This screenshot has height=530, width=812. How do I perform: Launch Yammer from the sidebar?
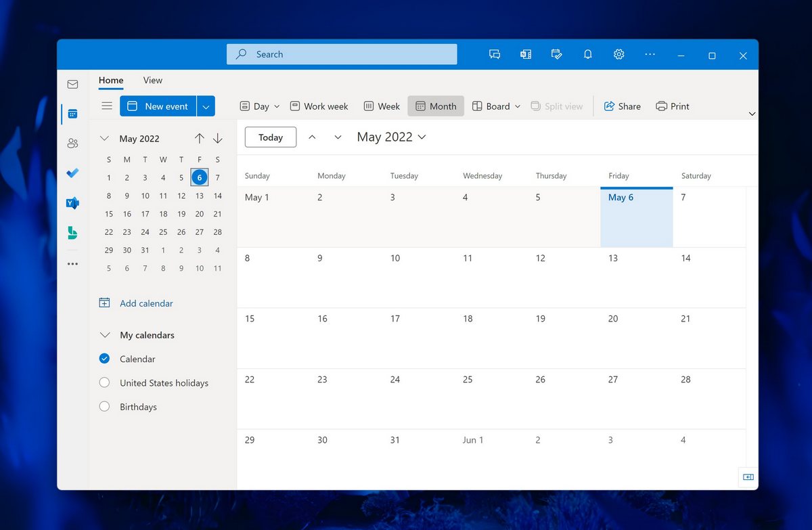click(x=72, y=203)
